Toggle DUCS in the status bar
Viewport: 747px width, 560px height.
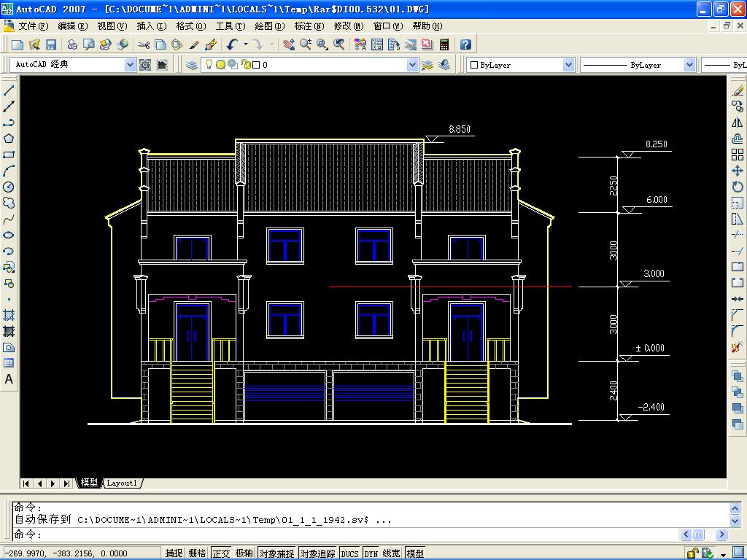point(349,553)
